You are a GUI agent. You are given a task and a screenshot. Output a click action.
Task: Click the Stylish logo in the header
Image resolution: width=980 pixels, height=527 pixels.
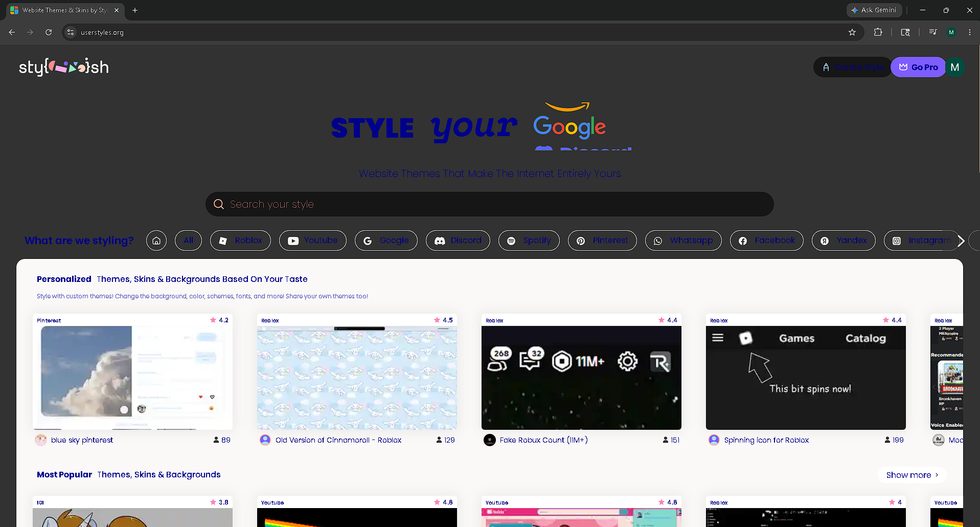click(x=64, y=67)
